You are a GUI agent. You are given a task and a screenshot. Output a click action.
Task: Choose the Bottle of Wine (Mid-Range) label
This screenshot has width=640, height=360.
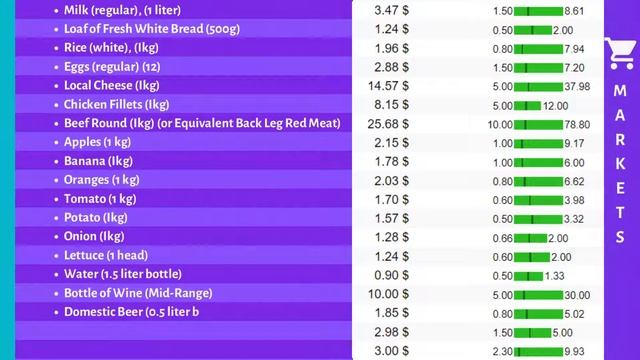point(138,293)
